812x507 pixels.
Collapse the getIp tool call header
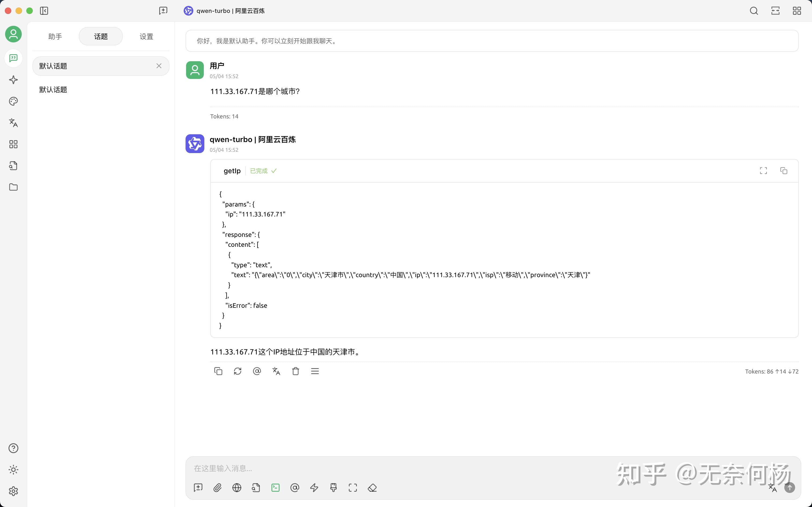point(232,171)
